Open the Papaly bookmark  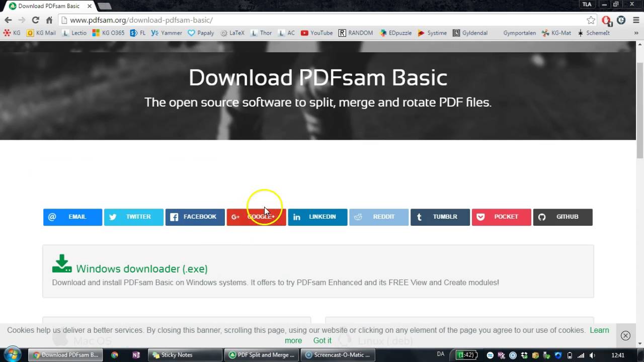pos(201,33)
